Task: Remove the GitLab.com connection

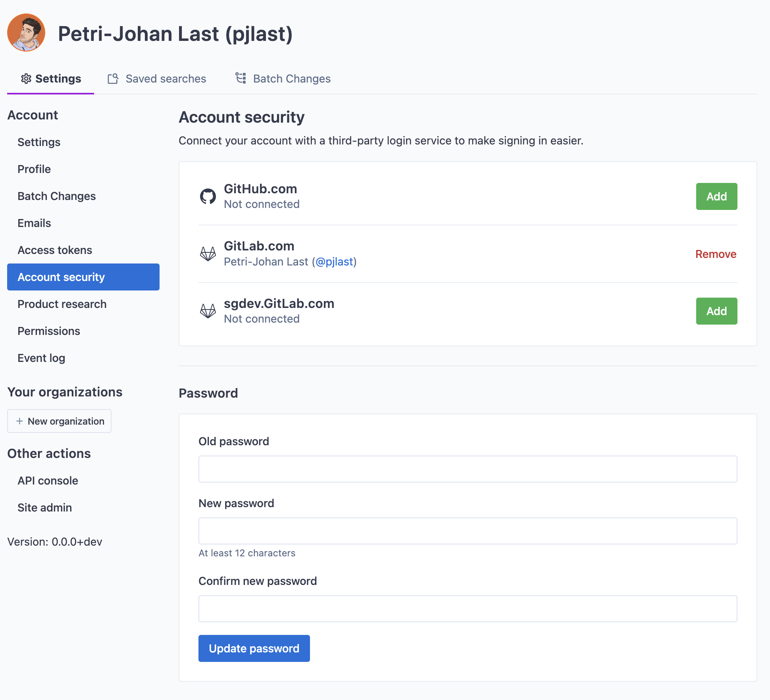Action: (715, 254)
